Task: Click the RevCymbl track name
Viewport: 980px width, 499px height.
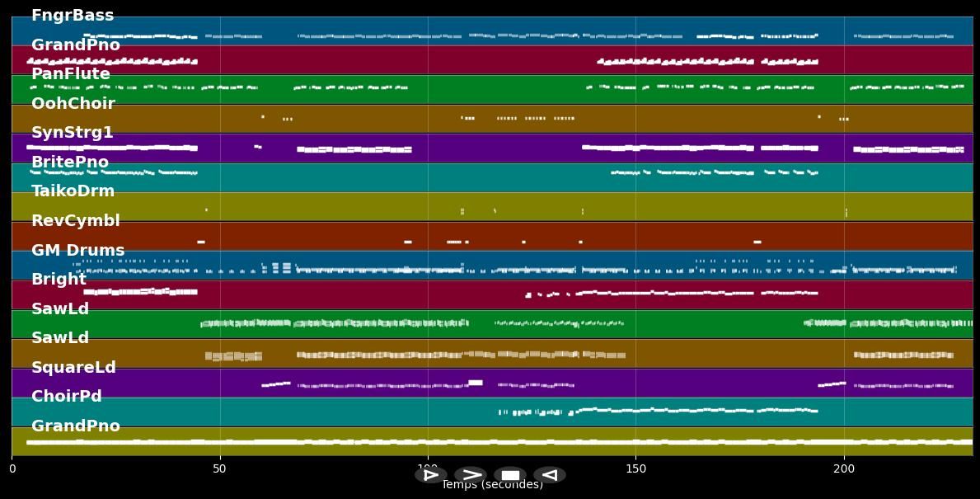Action: pos(76,221)
